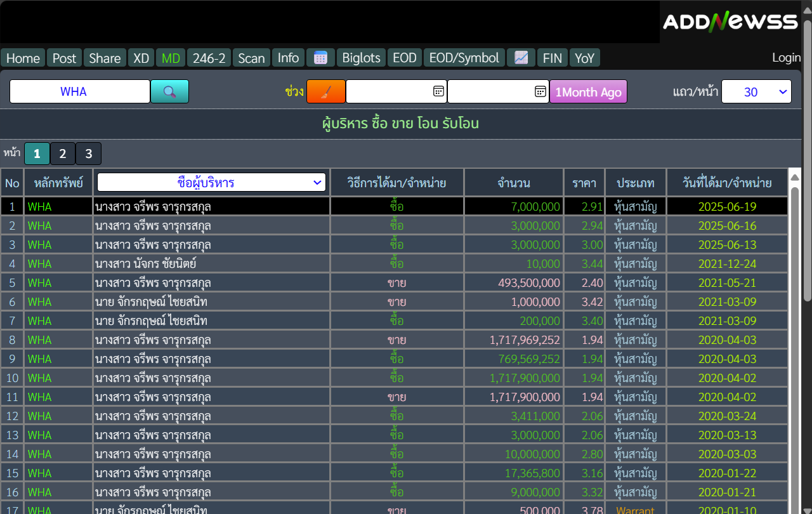
Task: Open the Info menu item
Action: (288, 58)
